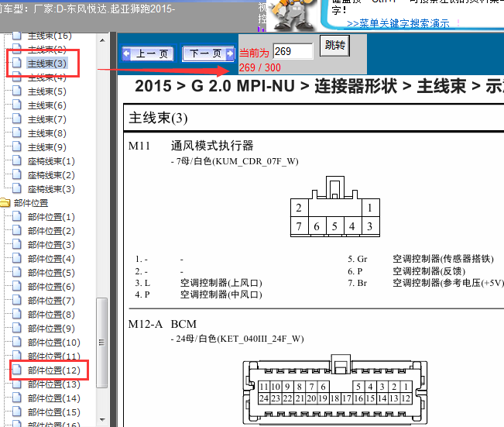
Task: Click the tree panel scrollbar thumb
Action: point(102,342)
